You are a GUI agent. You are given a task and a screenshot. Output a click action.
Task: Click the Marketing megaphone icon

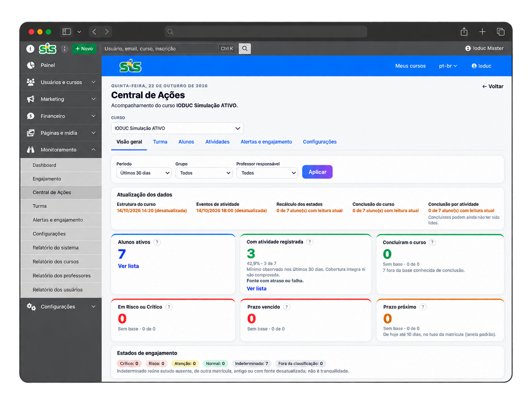point(31,99)
